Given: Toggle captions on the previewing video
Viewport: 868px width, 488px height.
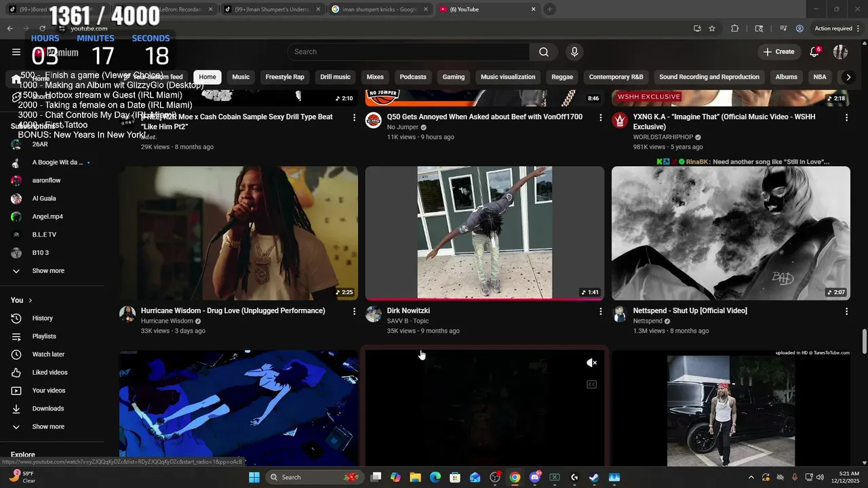Looking at the screenshot, I should pos(591,385).
